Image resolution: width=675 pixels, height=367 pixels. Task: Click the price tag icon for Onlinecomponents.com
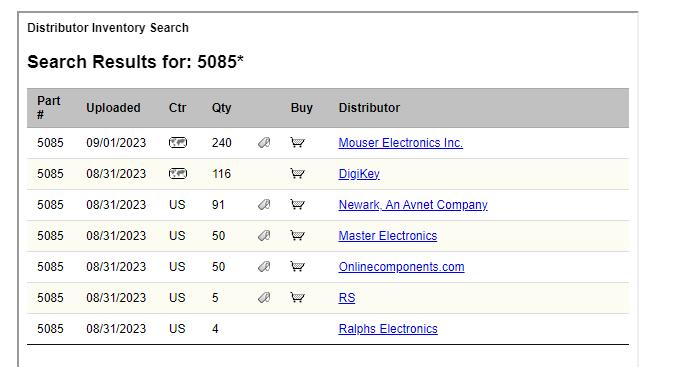click(x=264, y=266)
